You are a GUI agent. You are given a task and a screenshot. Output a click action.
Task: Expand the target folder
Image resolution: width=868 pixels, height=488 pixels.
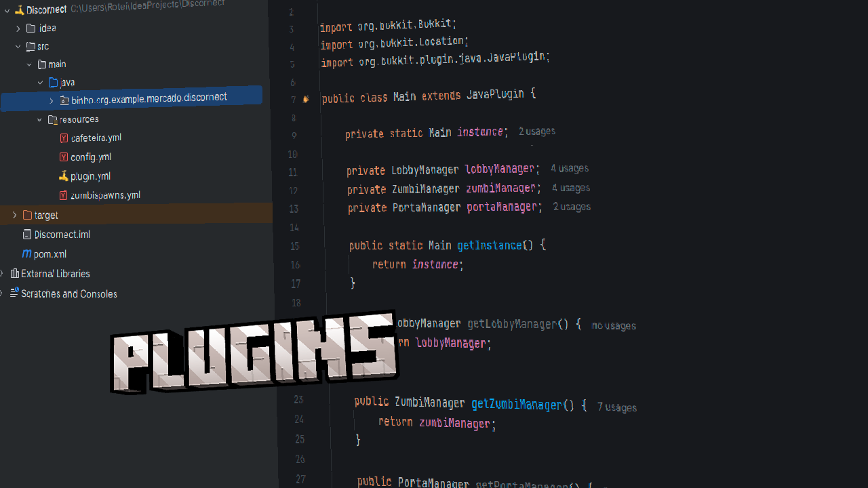coord(14,215)
